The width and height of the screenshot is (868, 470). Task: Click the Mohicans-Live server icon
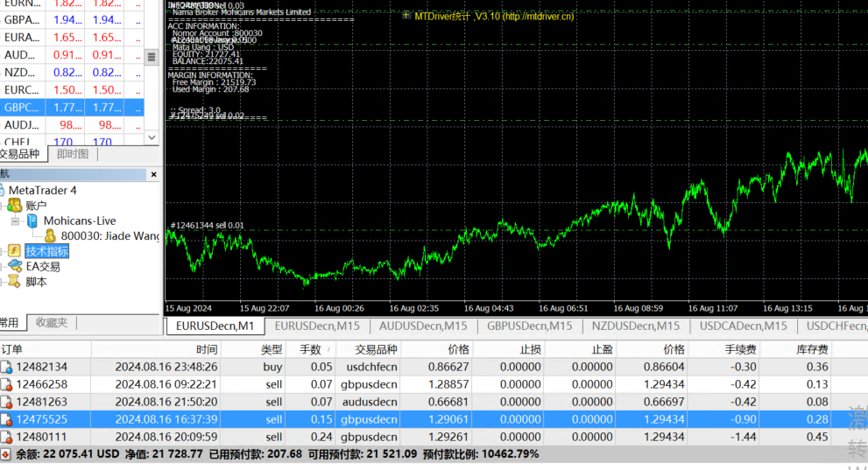32,221
